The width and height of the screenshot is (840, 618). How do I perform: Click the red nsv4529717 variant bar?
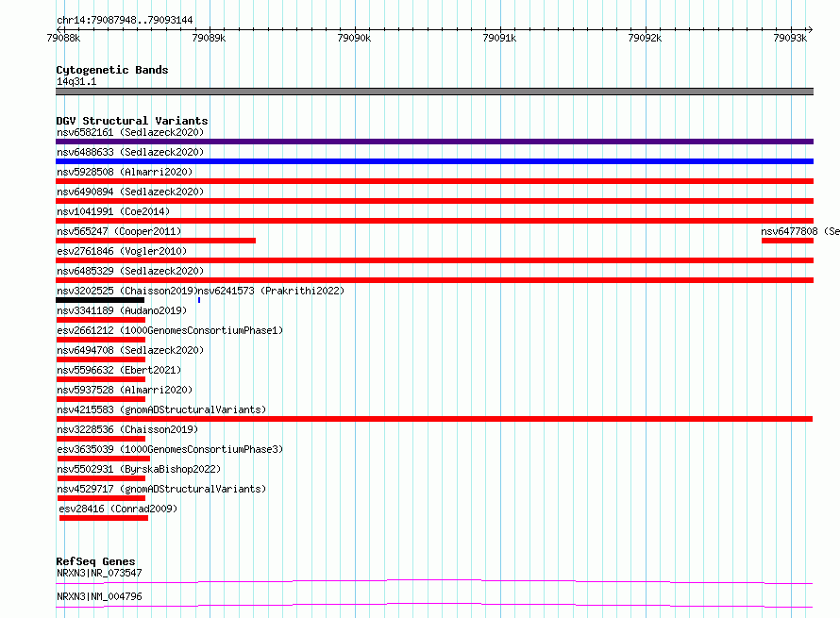click(x=101, y=498)
